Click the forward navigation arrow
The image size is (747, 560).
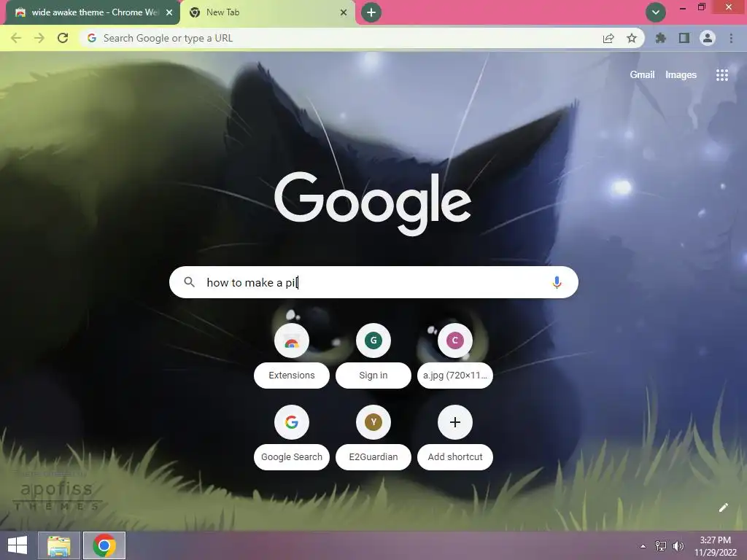tap(39, 38)
